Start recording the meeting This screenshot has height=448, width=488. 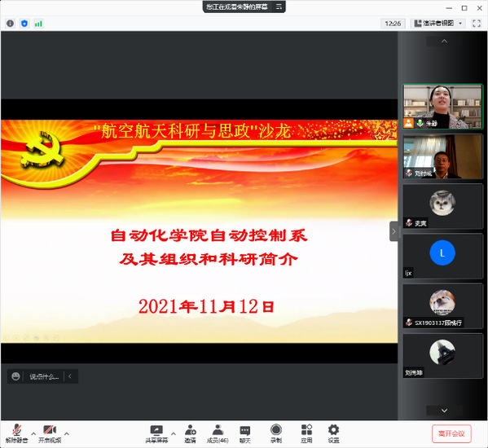pyautogui.click(x=275, y=434)
